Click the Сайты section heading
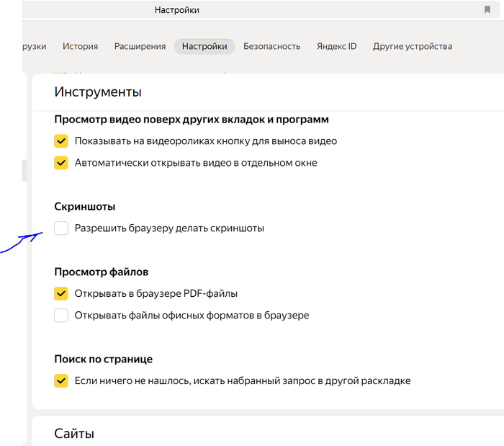This screenshot has height=446, width=504. tap(74, 433)
